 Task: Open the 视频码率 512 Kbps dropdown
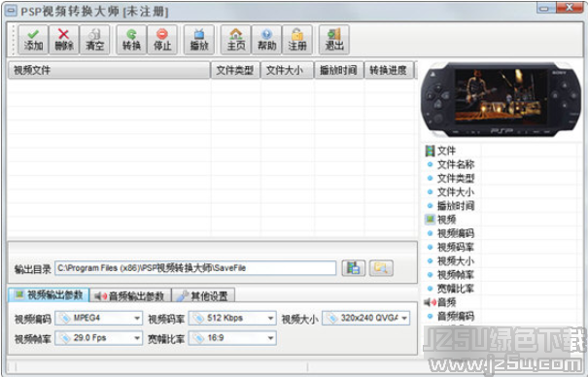click(232, 318)
